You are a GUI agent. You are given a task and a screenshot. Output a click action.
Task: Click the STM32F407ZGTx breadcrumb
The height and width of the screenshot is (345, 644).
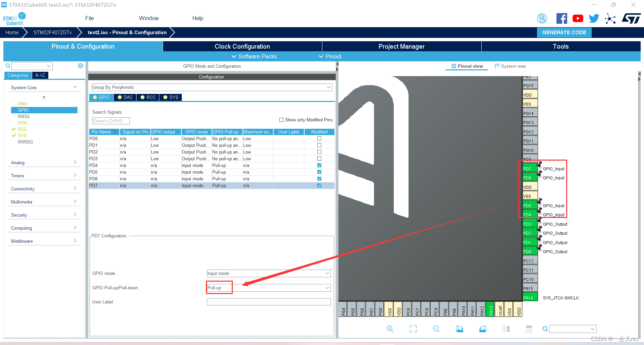[x=53, y=33]
